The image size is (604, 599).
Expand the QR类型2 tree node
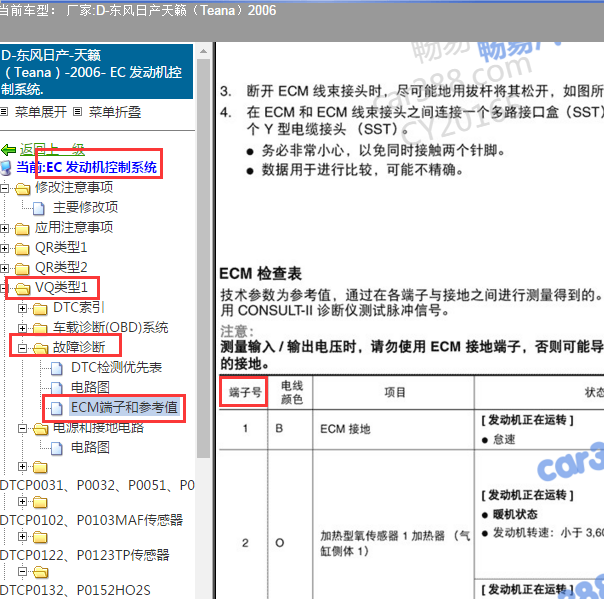pyautogui.click(x=4, y=268)
